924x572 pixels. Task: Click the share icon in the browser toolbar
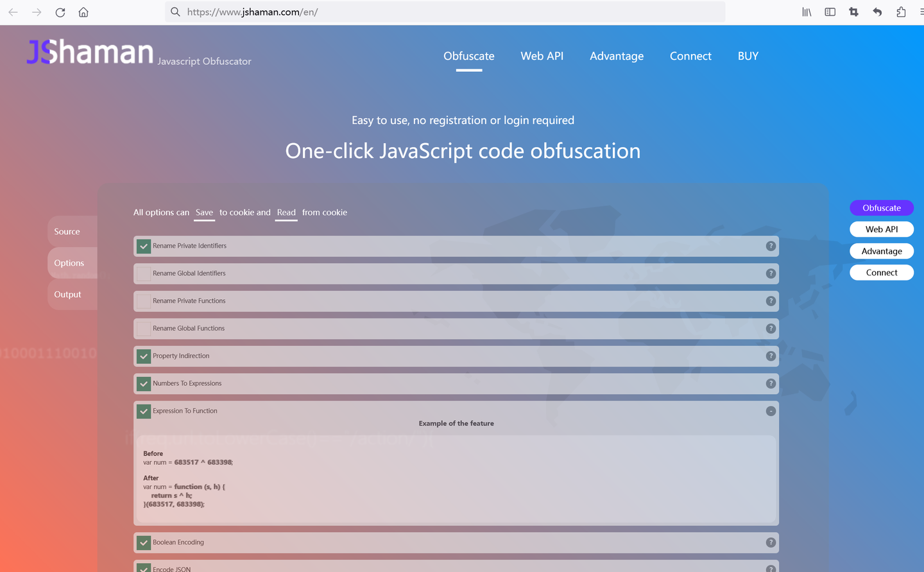901,12
